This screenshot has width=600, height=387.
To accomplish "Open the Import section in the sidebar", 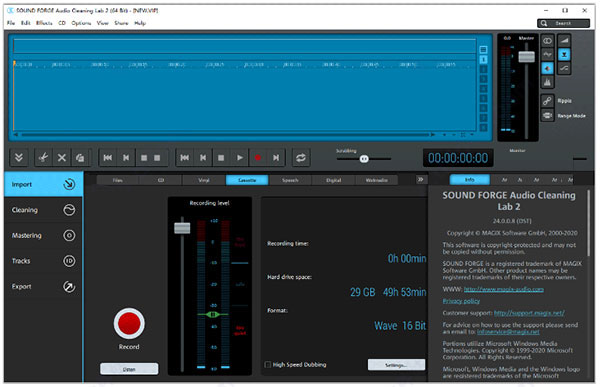I will point(43,184).
